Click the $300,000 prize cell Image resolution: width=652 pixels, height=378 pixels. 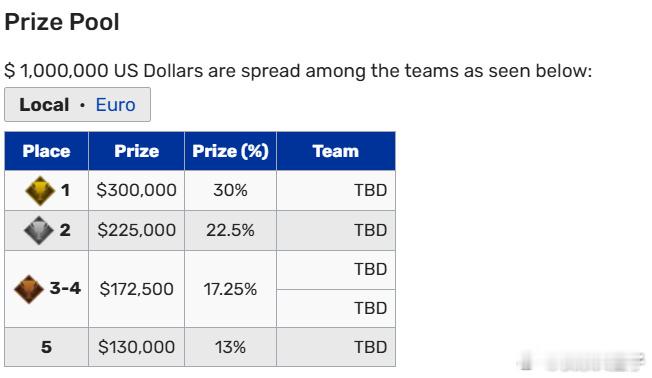pyautogui.click(x=136, y=190)
